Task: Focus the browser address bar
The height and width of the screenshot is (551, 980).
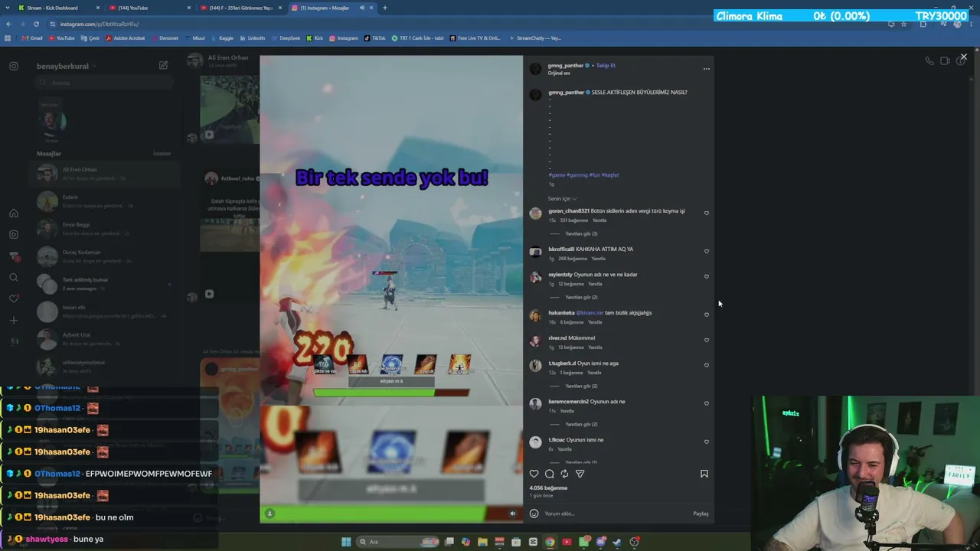Action: click(459, 24)
